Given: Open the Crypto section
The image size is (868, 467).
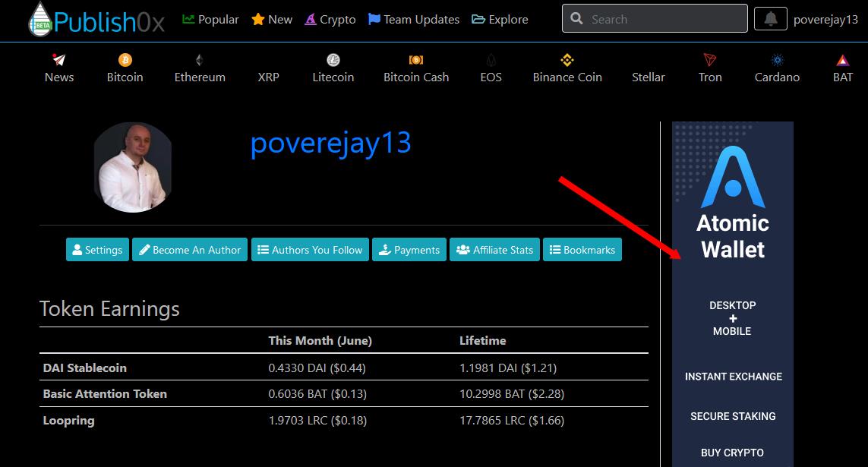Looking at the screenshot, I should 330,20.
